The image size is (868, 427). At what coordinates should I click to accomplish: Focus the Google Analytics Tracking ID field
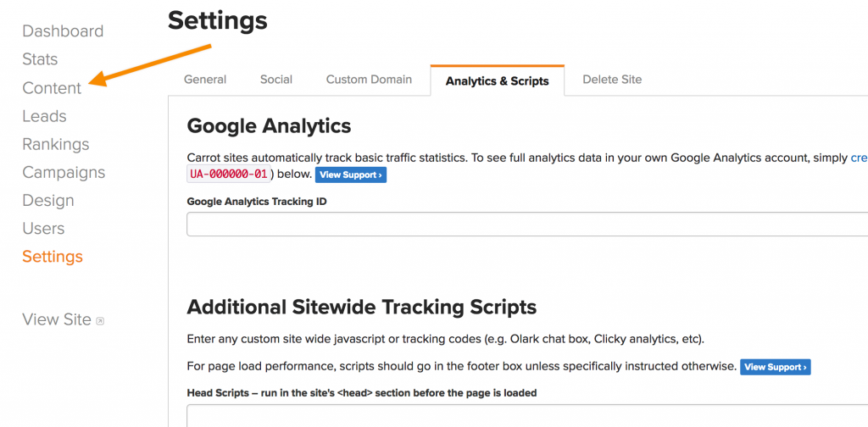(527, 224)
